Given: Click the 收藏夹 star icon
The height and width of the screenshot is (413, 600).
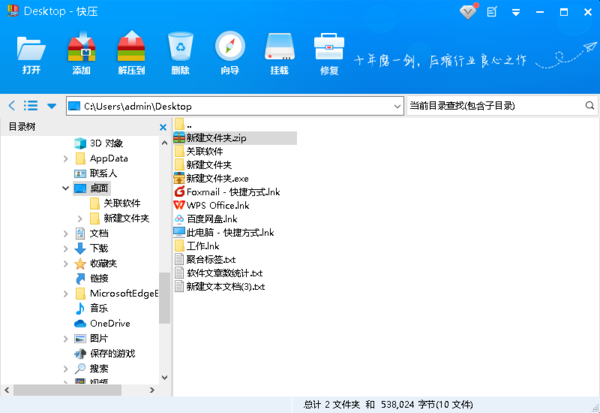Looking at the screenshot, I should pos(80,263).
